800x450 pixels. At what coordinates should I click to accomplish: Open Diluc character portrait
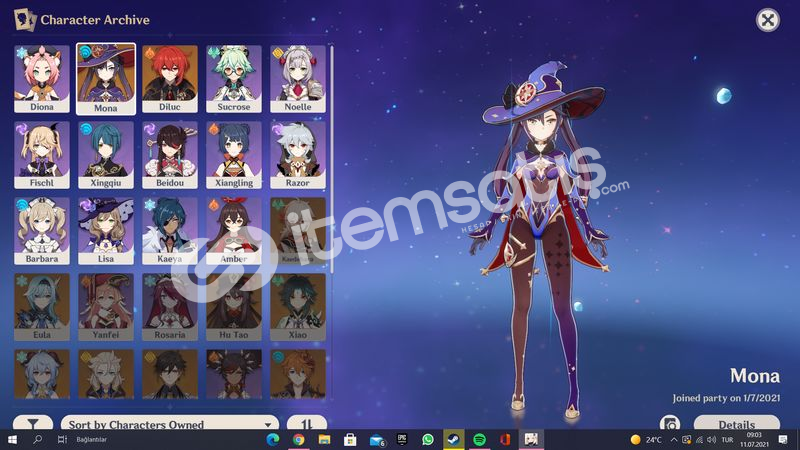click(x=170, y=79)
